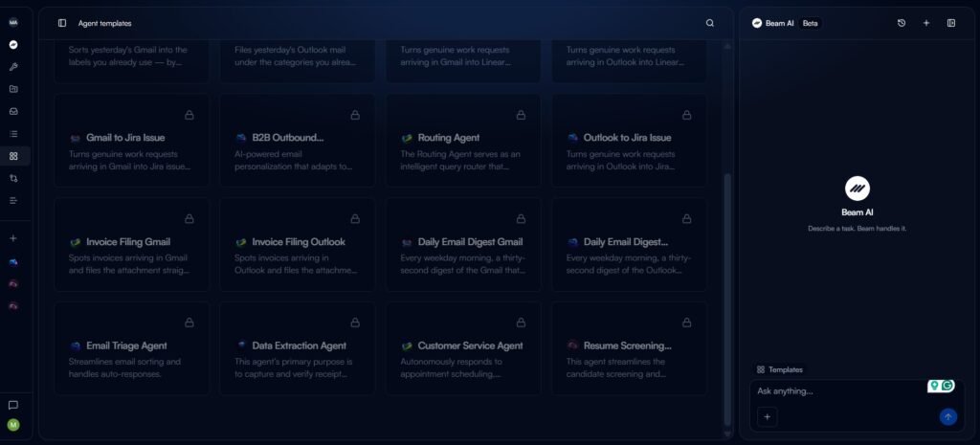Open the Email Triage Agent title

pos(127,345)
